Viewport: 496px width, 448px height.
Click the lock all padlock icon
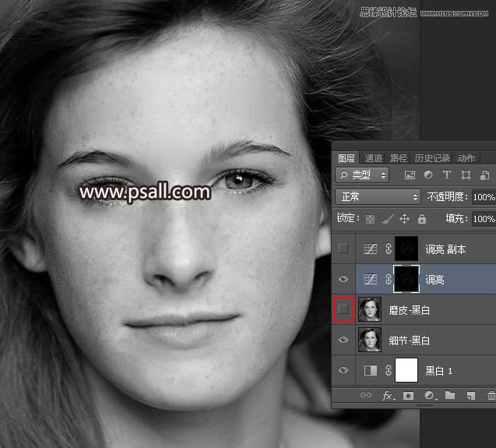point(421,220)
